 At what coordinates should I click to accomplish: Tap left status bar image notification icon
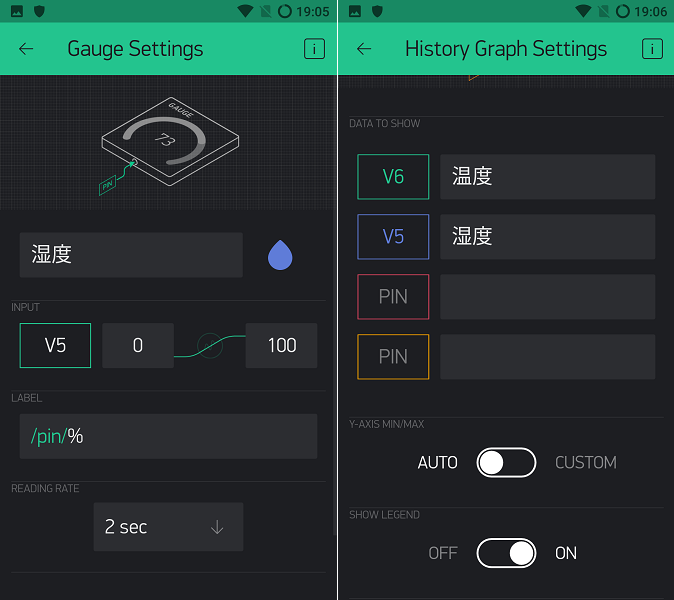(x=17, y=11)
